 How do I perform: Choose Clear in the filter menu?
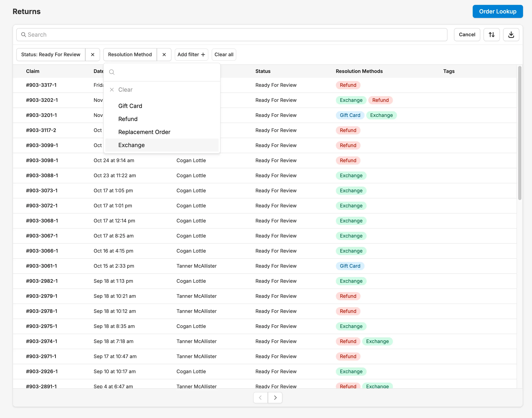coord(125,90)
